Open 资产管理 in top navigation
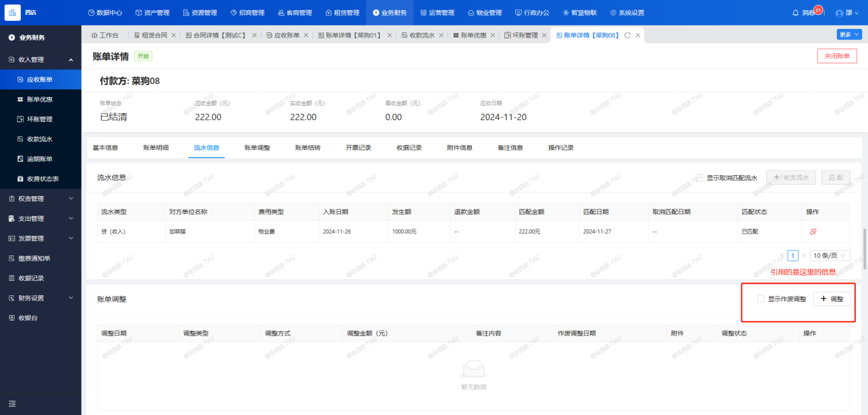 (152, 13)
